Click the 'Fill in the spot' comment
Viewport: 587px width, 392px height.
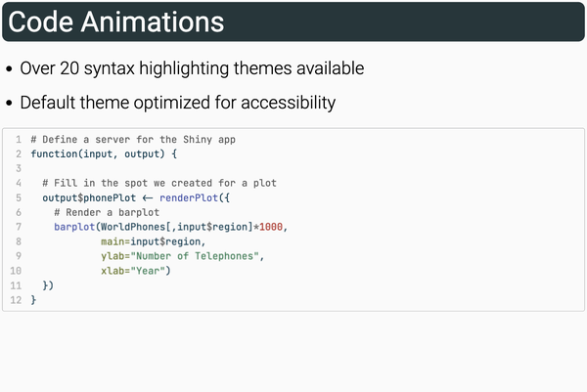(159, 183)
